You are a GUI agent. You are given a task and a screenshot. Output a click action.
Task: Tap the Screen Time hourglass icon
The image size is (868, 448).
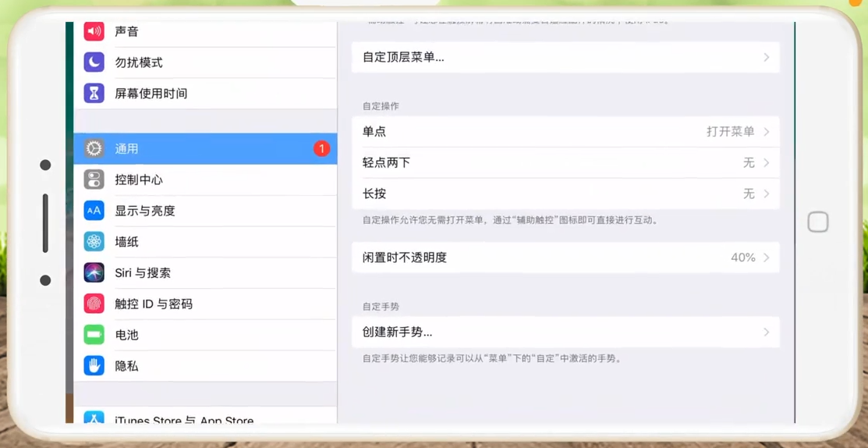click(94, 93)
